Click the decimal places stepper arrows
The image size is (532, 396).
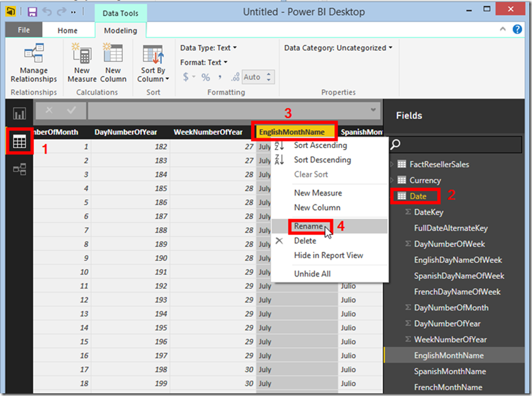(269, 77)
